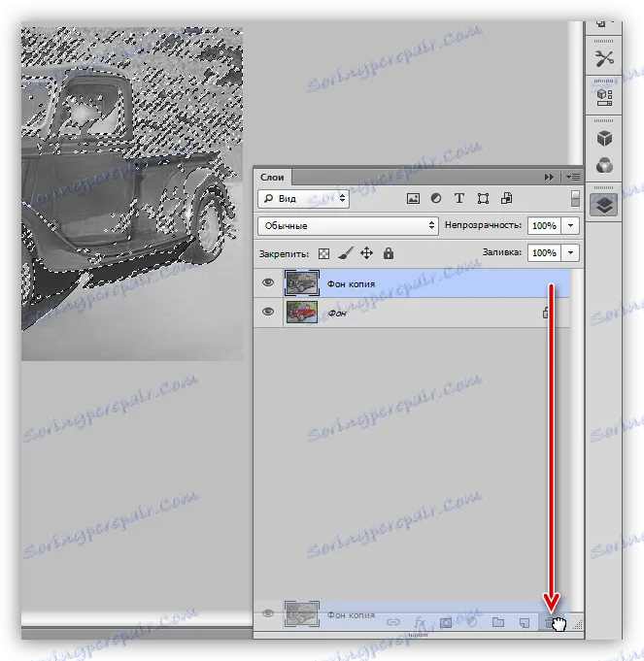Image resolution: width=644 pixels, height=661 pixels.
Task: Add a layer style with fx icon
Action: pyautogui.click(x=420, y=622)
